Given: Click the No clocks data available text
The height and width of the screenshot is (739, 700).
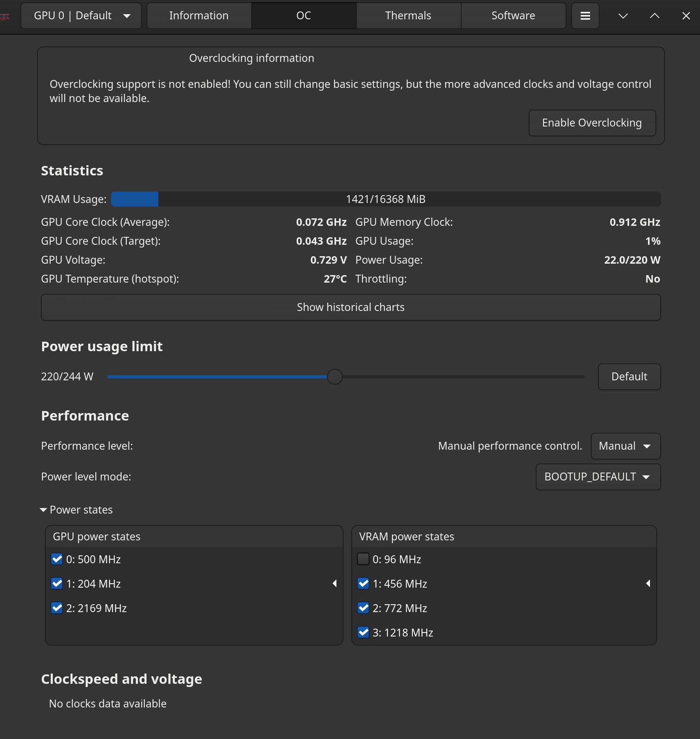Looking at the screenshot, I should click(108, 704).
